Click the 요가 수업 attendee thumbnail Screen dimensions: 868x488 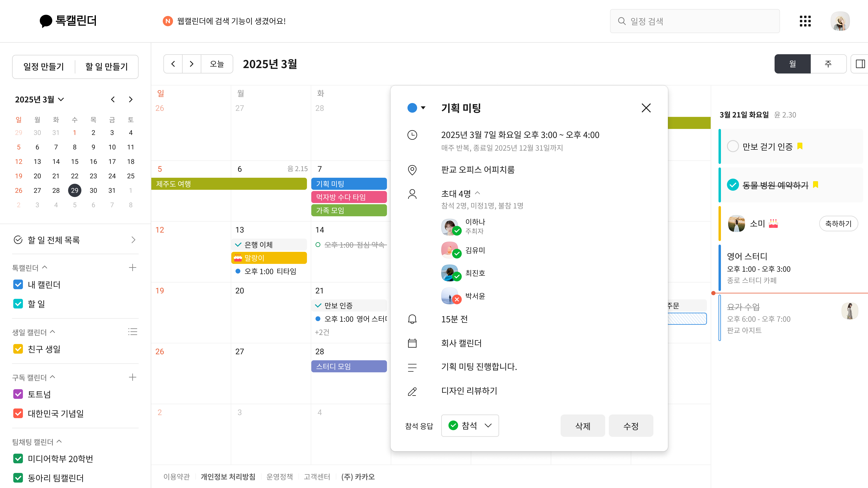point(849,311)
